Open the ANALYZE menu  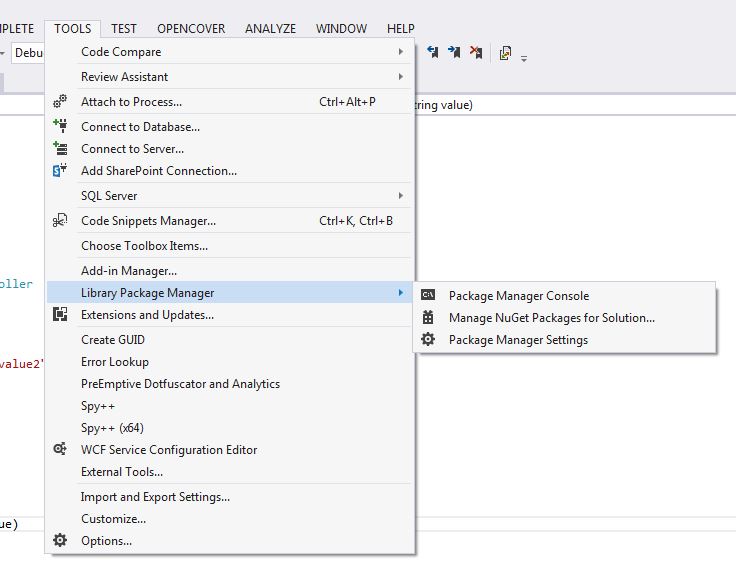click(x=270, y=29)
